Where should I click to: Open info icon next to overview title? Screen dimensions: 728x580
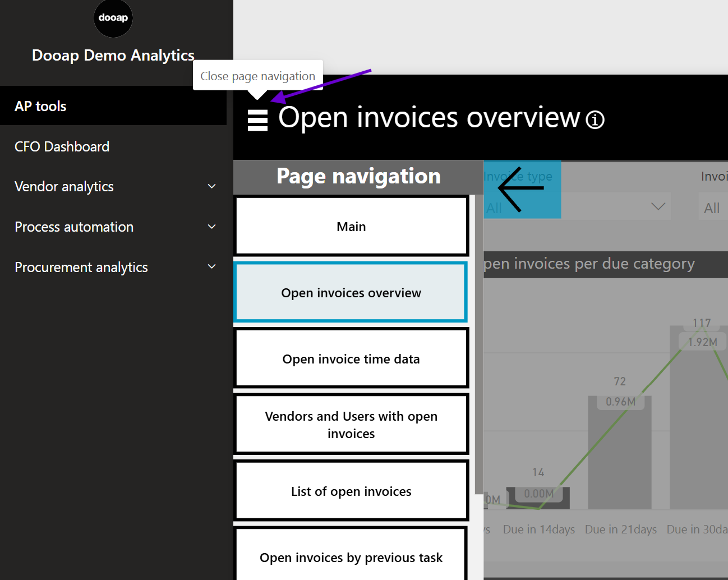click(x=595, y=119)
